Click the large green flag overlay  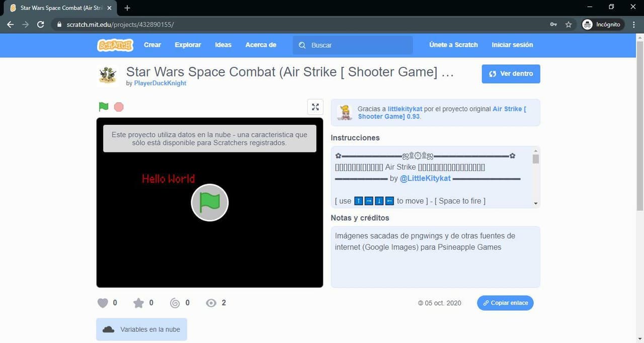(x=210, y=203)
